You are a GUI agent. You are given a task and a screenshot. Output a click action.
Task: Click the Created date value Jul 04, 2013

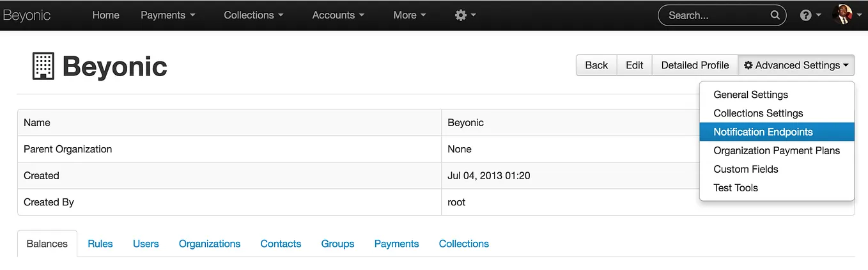pos(489,175)
